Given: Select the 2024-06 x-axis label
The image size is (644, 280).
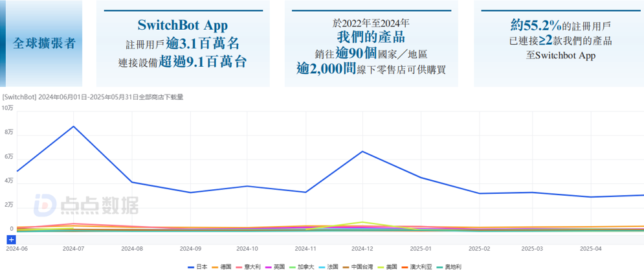Looking at the screenshot, I should point(16,249).
